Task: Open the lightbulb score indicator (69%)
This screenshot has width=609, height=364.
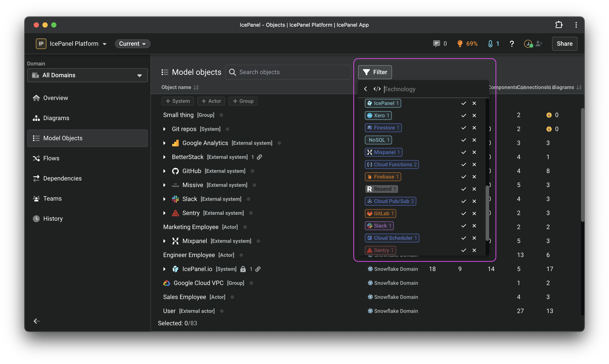Action: coord(467,44)
